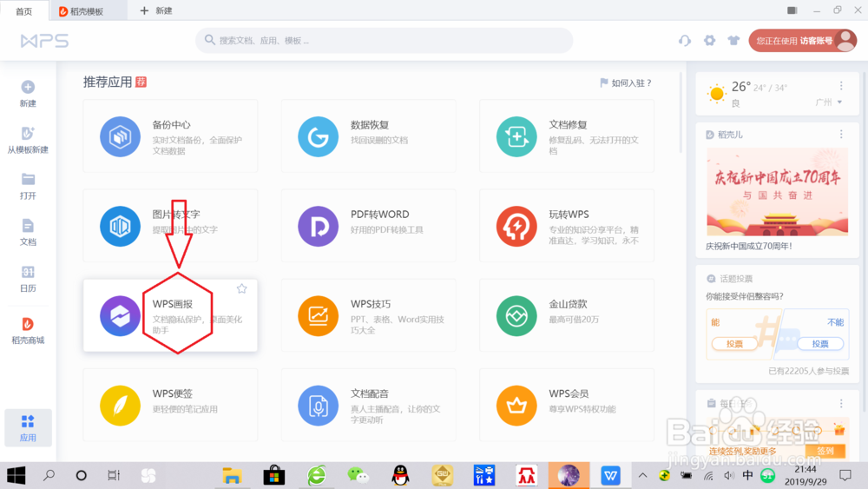Launch the 数据恢复 data recovery icon
Image resolution: width=868 pixels, height=489 pixels.
click(319, 136)
